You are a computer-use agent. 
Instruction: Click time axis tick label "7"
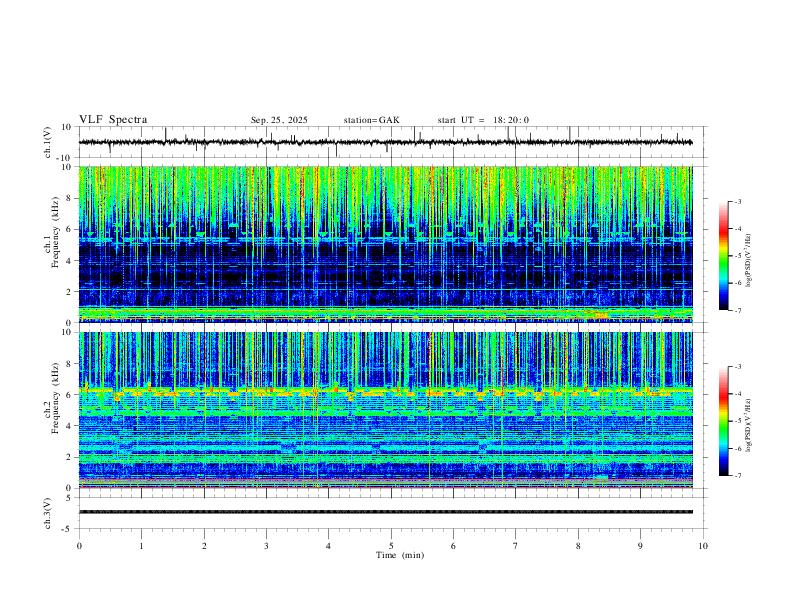pos(516,546)
